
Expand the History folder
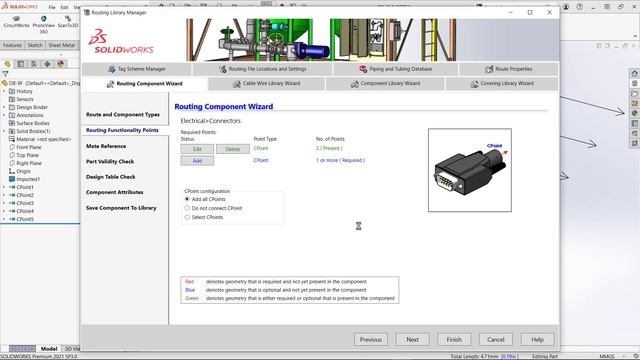4,91
